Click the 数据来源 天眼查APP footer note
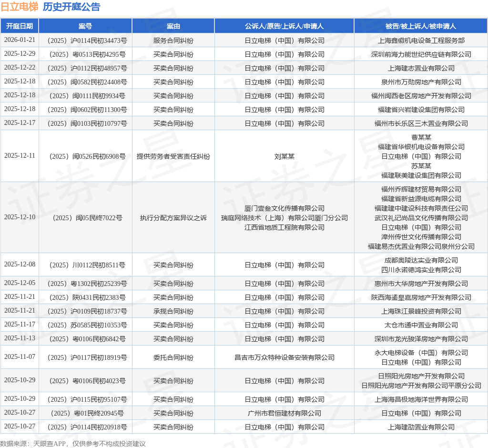488x448 pixels. pos(73,444)
